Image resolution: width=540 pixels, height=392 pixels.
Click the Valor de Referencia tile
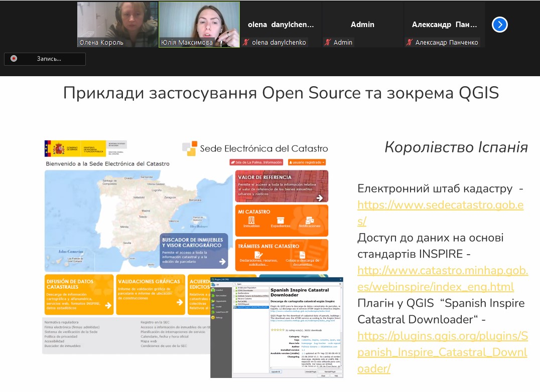tap(282, 186)
